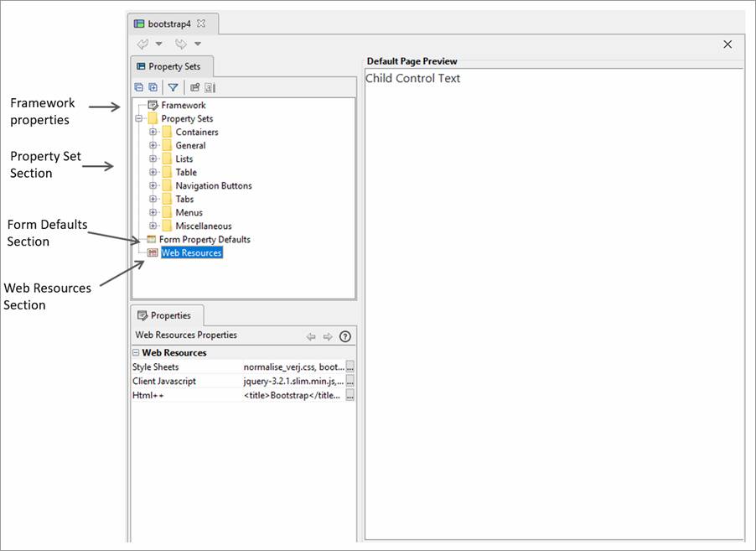Viewport: 756px width, 551px height.
Task: Open the undo history dropdown arrow
Action: (159, 44)
